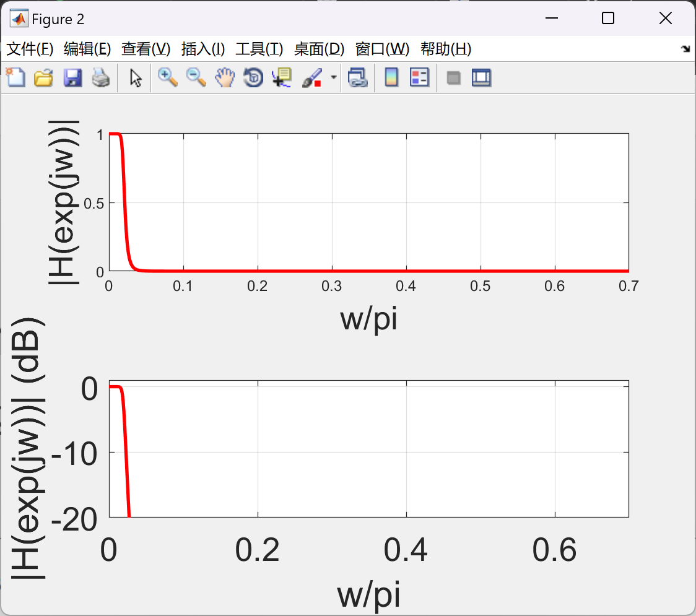Open the 编辑(E) menu
This screenshot has height=616, width=696.
87,49
